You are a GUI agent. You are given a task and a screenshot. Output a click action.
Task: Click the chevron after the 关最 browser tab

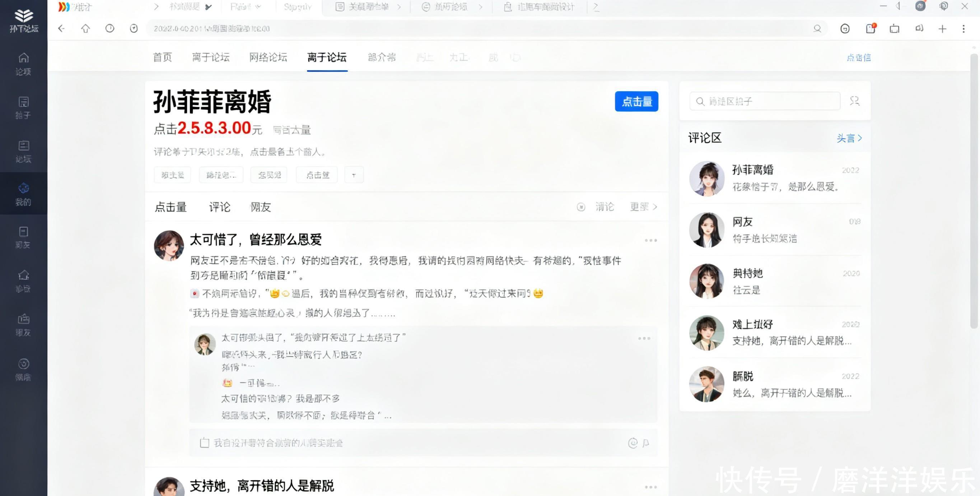pos(399,7)
